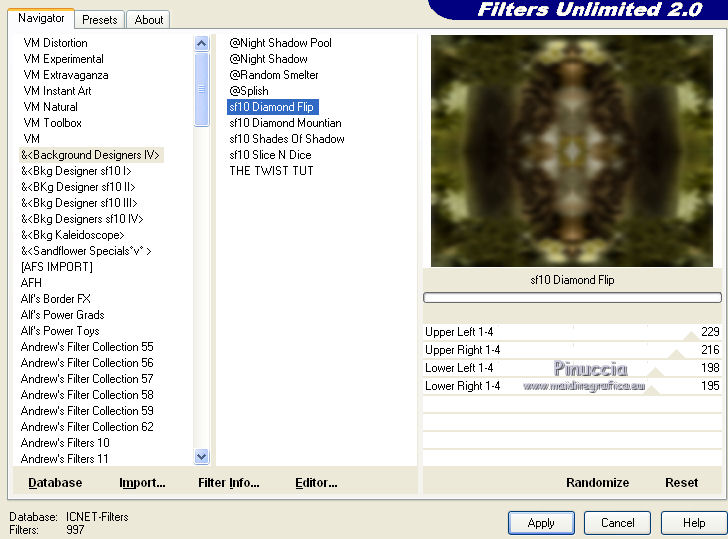This screenshot has height=539, width=728.
Task: Select Andrew's Filter Collection 59
Action: click(x=87, y=411)
